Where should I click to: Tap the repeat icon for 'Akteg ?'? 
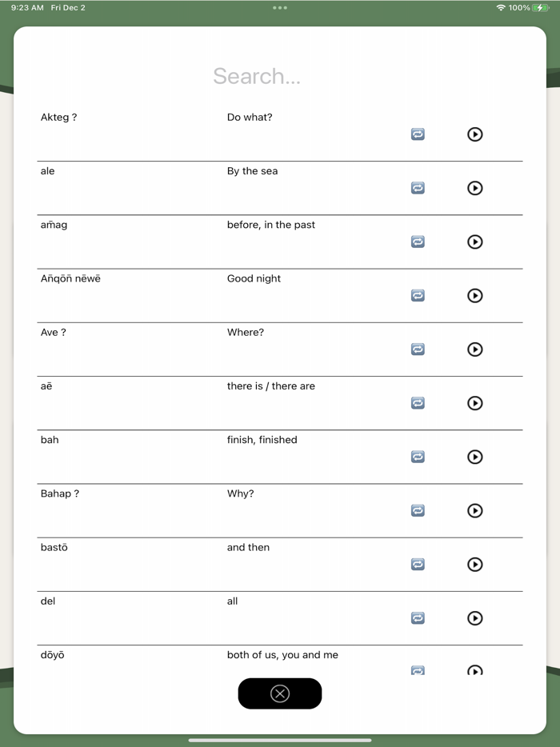coord(418,134)
